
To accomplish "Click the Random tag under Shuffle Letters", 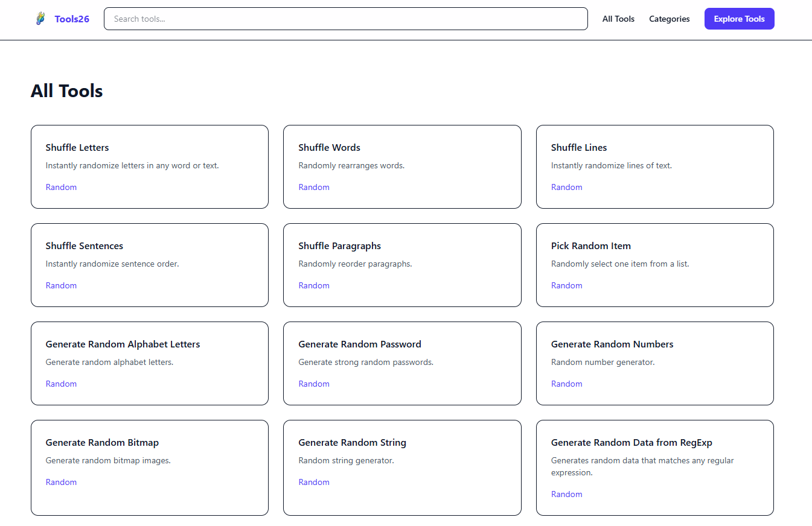I will [61, 187].
